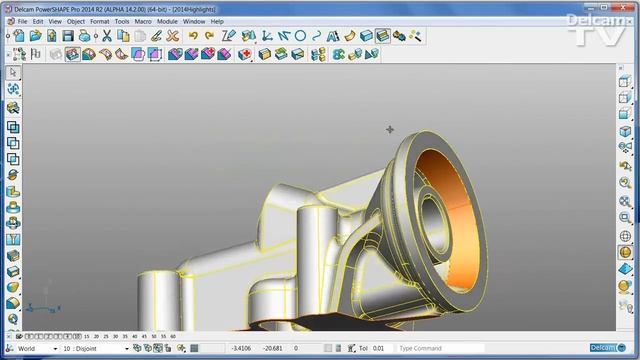Image resolution: width=640 pixels, height=360 pixels.
Task: Open the Solid block tool
Action: 366,36
